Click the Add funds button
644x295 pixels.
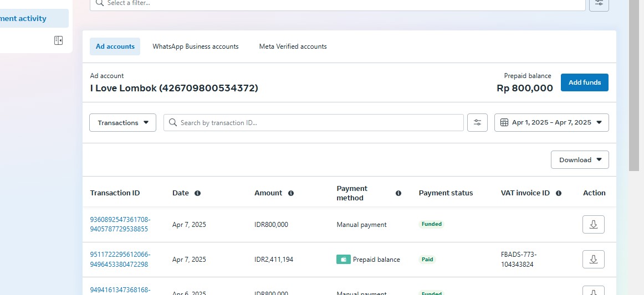point(584,82)
